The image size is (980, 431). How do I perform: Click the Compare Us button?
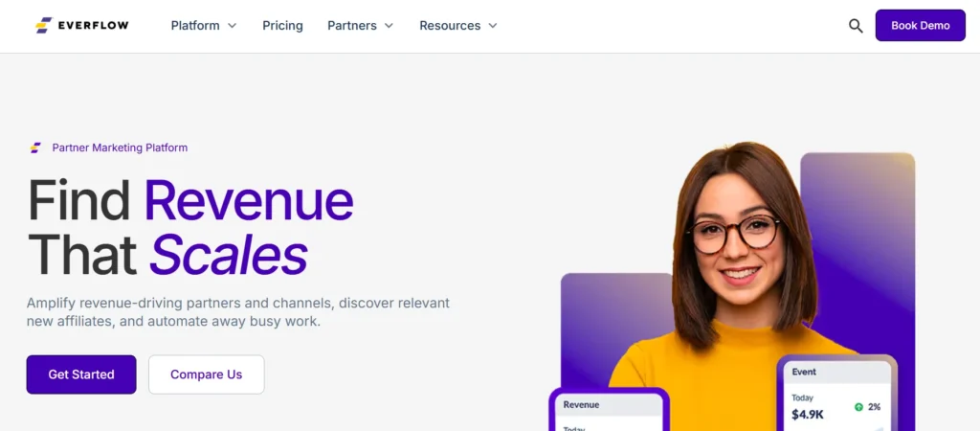(207, 374)
